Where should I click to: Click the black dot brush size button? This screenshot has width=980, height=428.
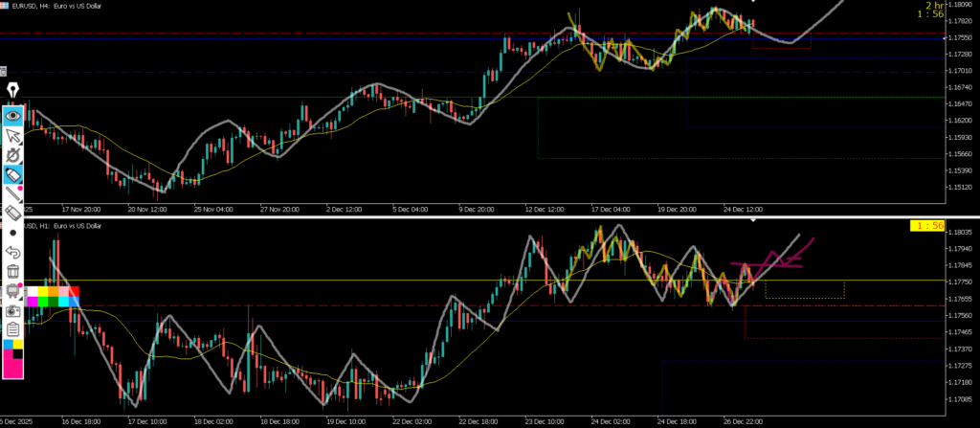click(x=13, y=233)
